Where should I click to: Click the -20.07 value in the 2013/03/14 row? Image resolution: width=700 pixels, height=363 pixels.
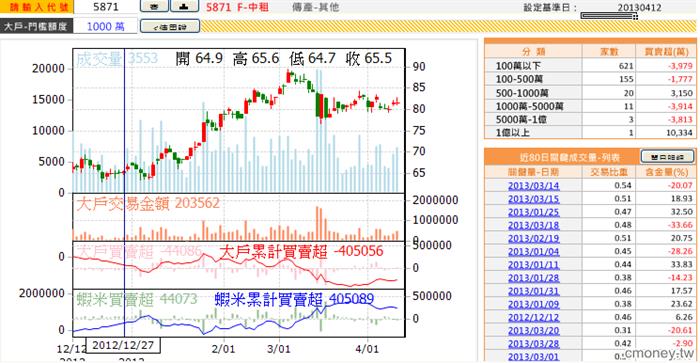pyautogui.click(x=680, y=185)
